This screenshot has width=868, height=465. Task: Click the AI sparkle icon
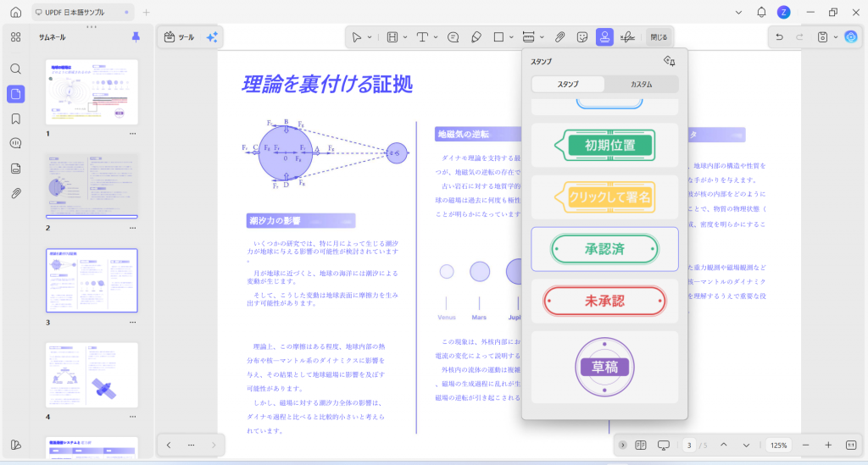pos(212,37)
